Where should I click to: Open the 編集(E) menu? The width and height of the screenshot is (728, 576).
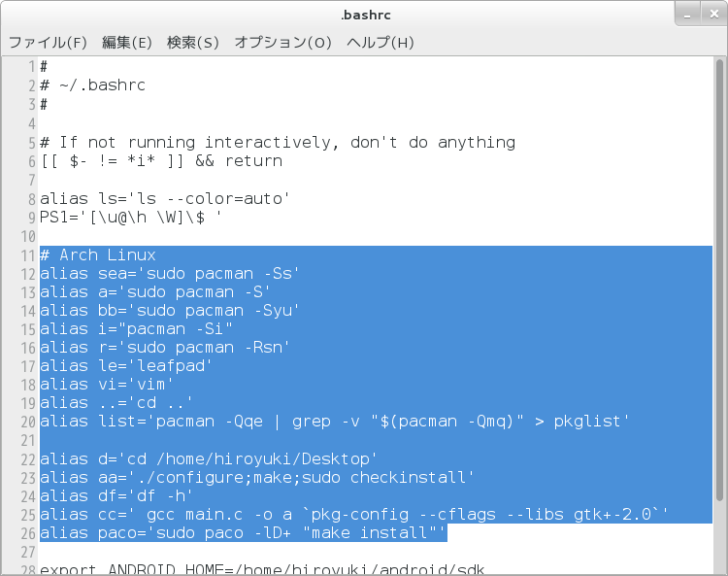click(x=127, y=43)
